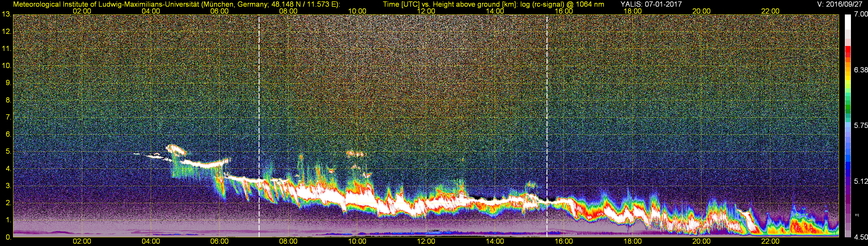This screenshot has height=246, width=868.
Task: Click the "20:00" label on the top time axis
Action: (702, 11)
